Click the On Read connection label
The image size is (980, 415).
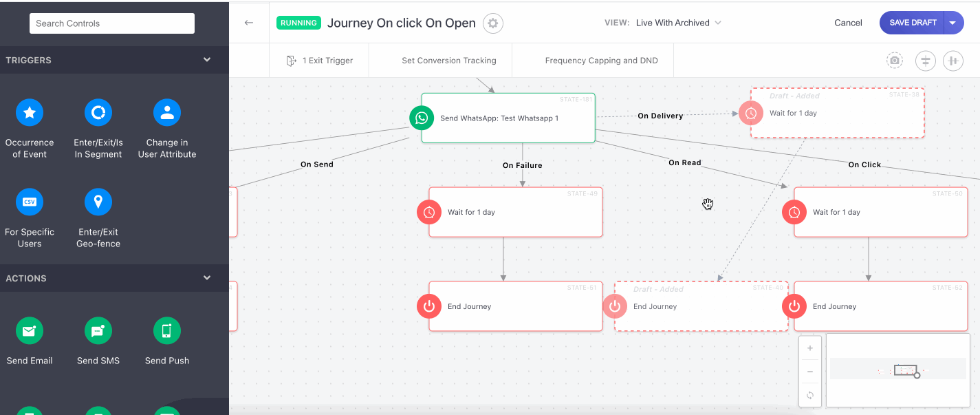[685, 162]
